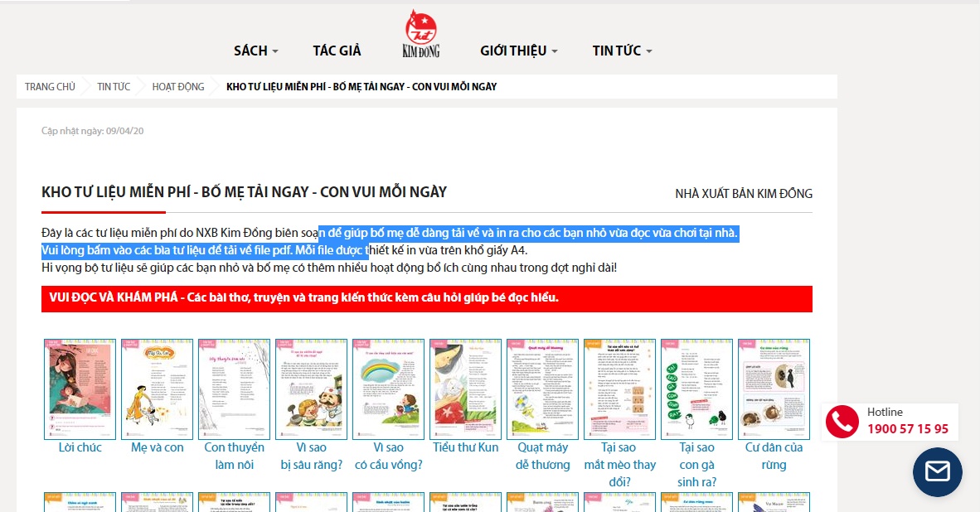Click the red Hotline phone icon
Image resolution: width=980 pixels, height=512 pixels.
coord(842,422)
